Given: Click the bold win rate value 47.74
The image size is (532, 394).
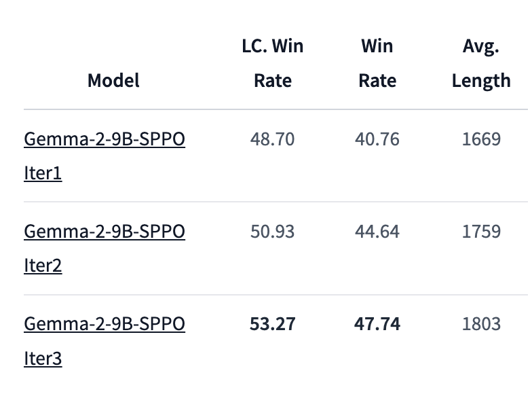Looking at the screenshot, I should pos(377,324).
